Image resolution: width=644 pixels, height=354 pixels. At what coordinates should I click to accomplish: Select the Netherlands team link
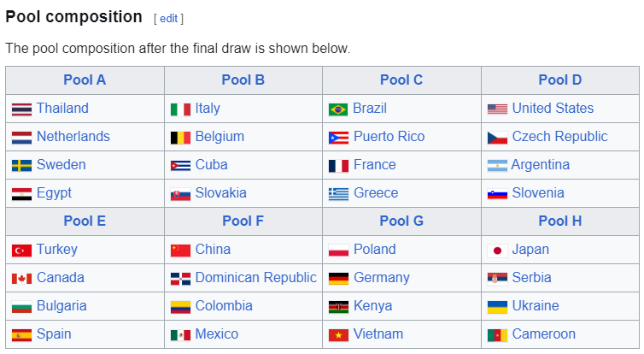73,137
